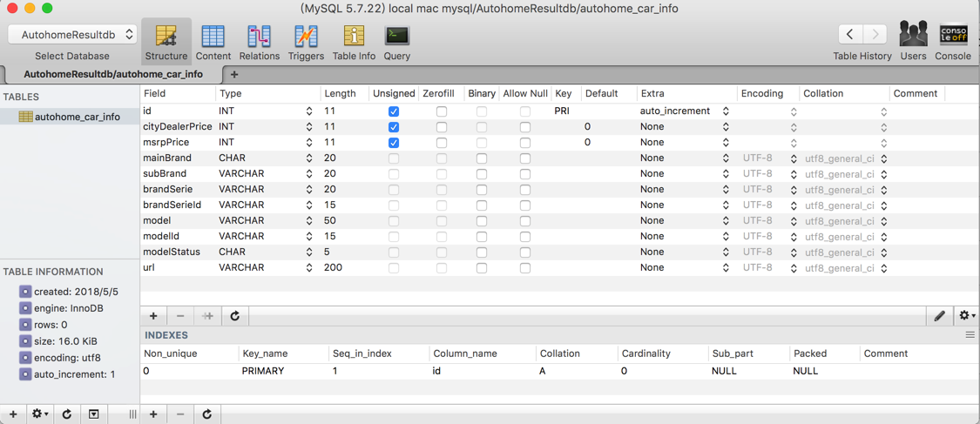The image size is (980, 424).
Task: Open Extra dropdown for id field
Action: point(726,111)
